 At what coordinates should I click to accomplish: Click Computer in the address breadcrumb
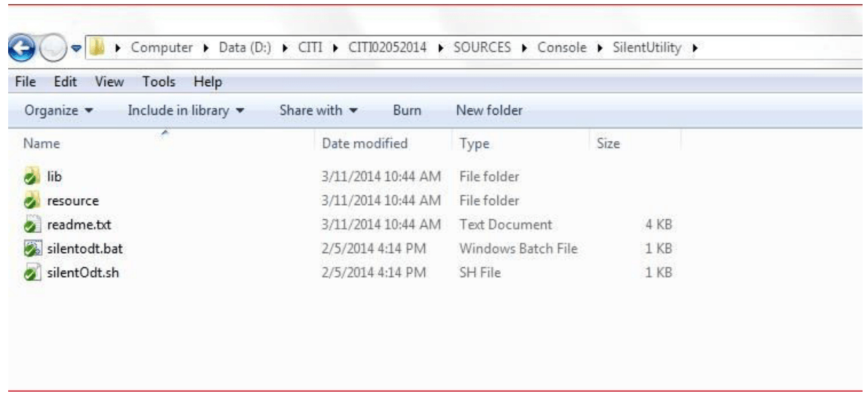(162, 48)
